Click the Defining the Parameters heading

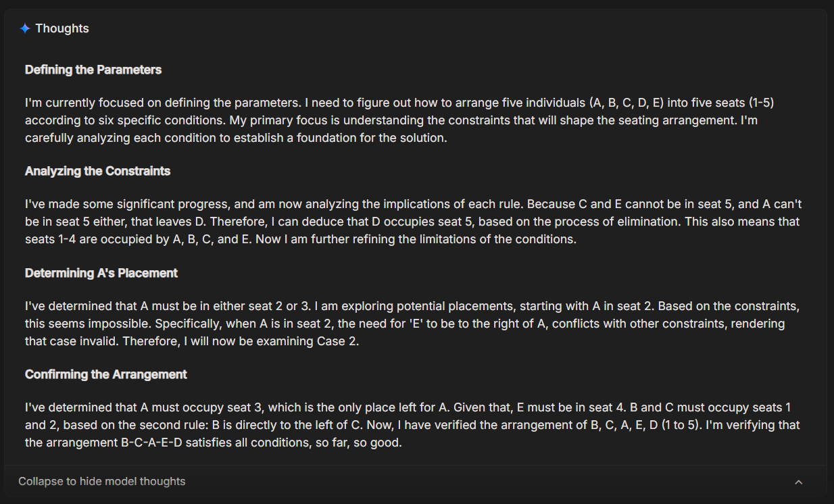93,70
